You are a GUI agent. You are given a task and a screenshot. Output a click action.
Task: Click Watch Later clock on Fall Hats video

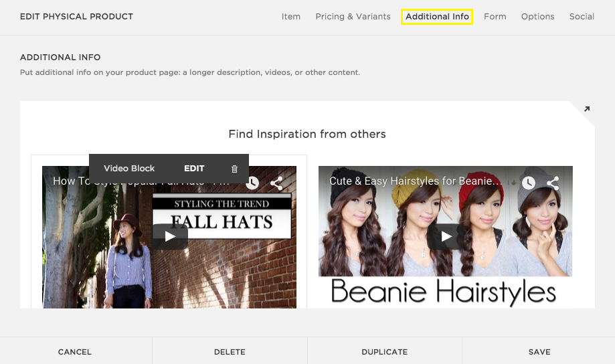click(252, 183)
